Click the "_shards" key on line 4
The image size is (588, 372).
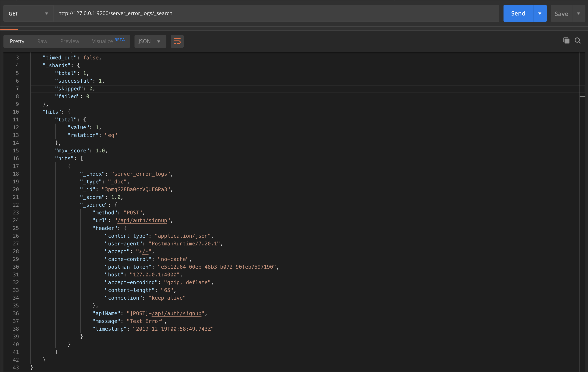[56, 65]
